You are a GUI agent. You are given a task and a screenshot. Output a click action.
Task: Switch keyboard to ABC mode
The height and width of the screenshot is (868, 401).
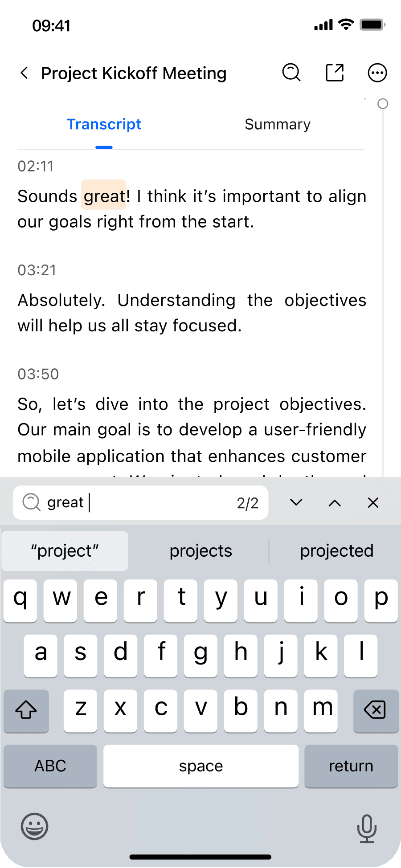point(50,766)
